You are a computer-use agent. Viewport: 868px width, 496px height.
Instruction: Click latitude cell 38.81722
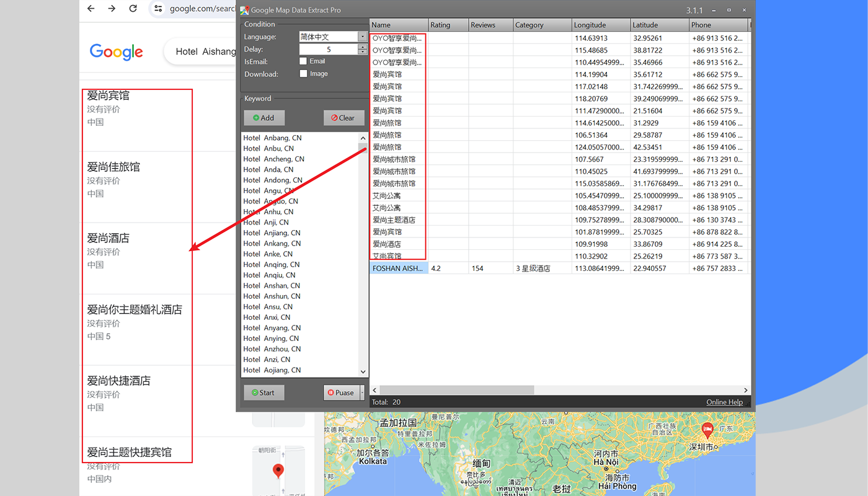coord(660,50)
